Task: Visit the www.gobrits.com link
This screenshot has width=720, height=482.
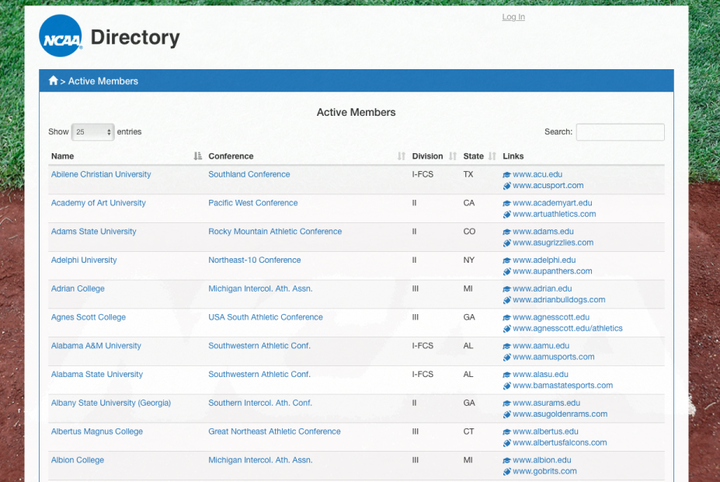Action: (545, 471)
